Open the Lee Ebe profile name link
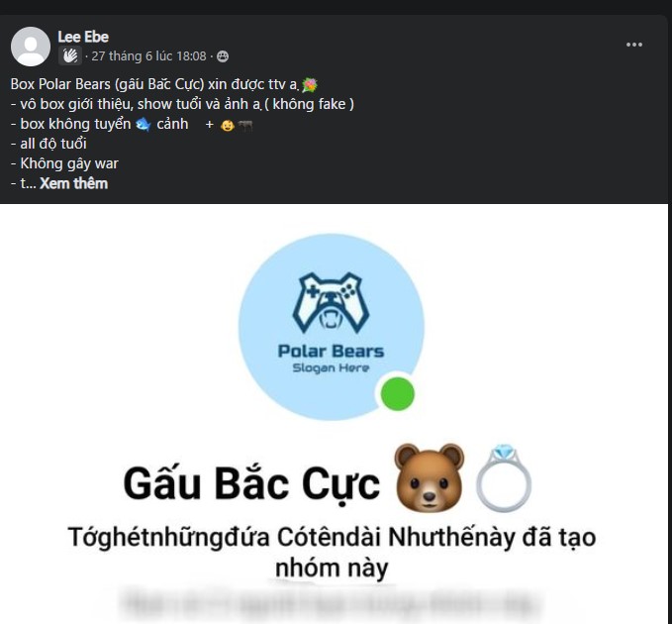Screen dimensions: 672x624 [83, 37]
